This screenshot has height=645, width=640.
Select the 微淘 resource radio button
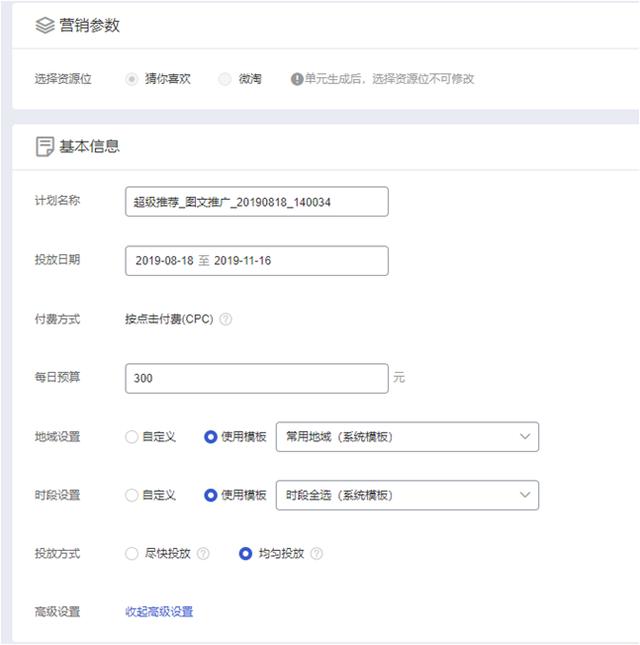pos(225,79)
